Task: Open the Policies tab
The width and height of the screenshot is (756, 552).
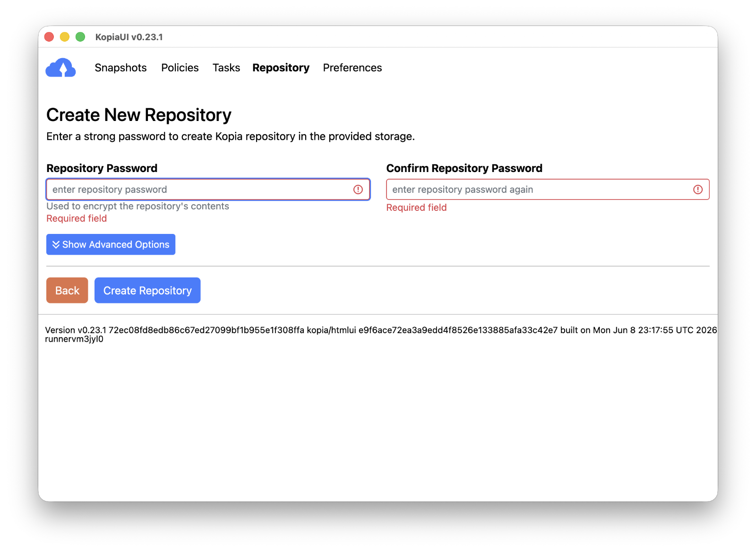Action: pyautogui.click(x=180, y=68)
